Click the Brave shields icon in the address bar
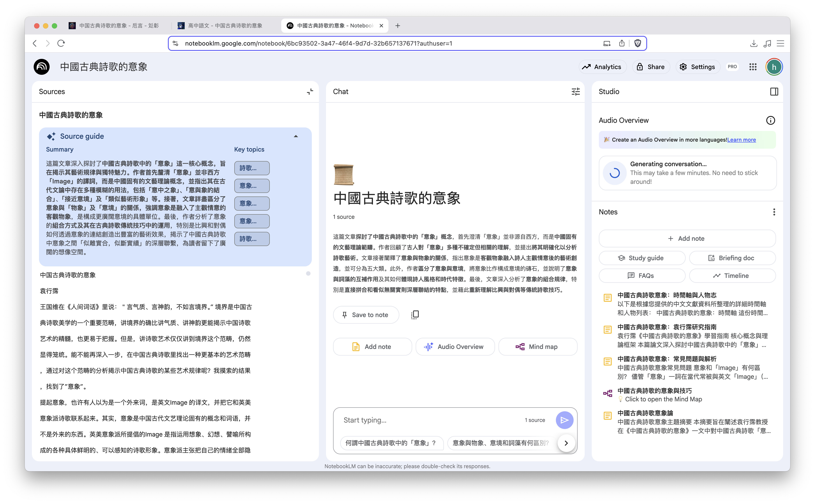This screenshot has height=504, width=815. [637, 43]
